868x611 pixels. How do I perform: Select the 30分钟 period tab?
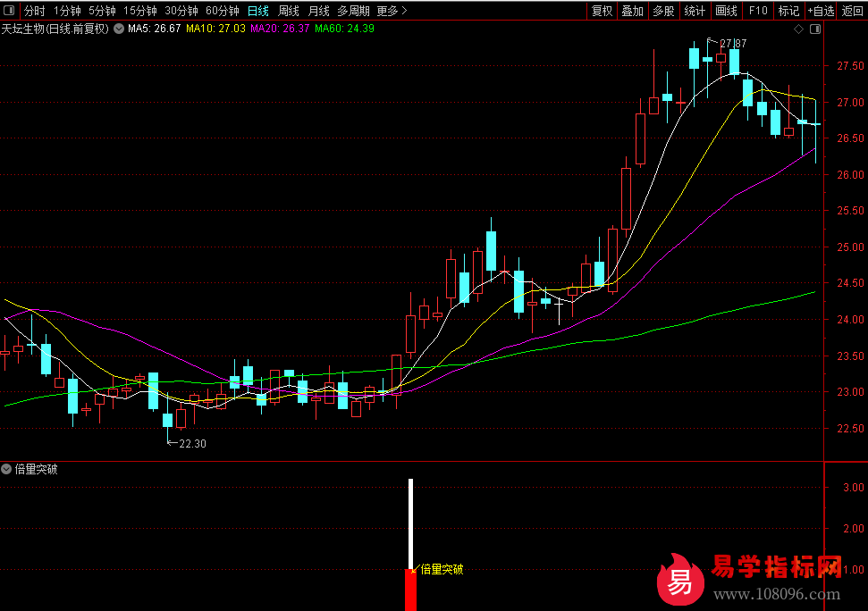coord(181,11)
